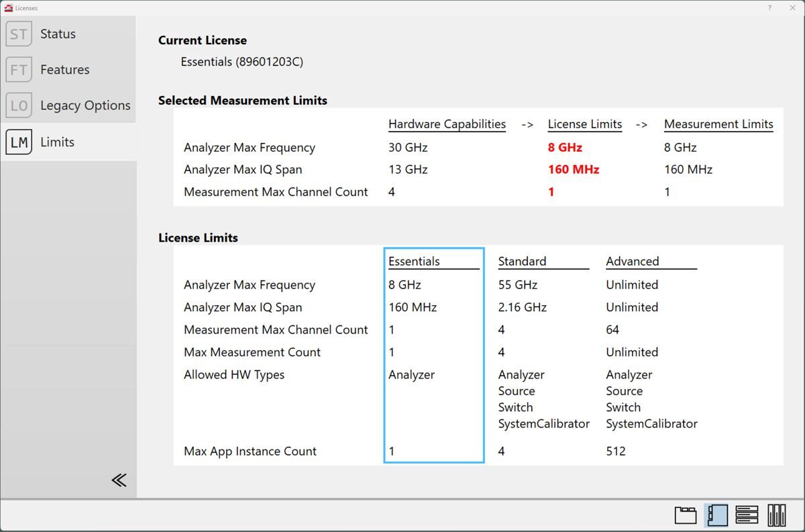The height and width of the screenshot is (532, 805).
Task: Click Source in the Standard column
Action: click(517, 391)
